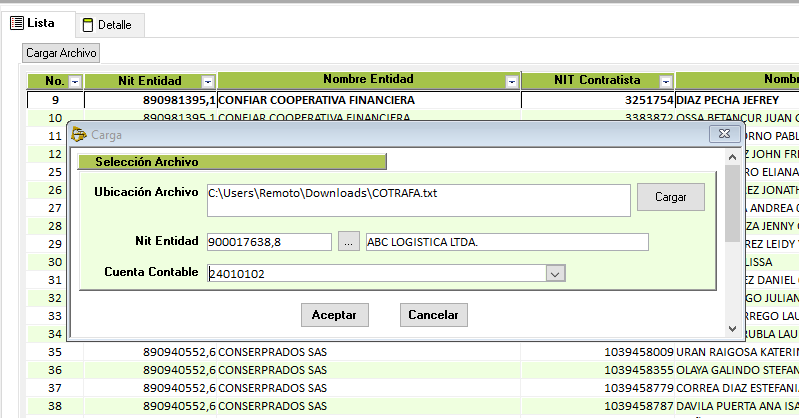
Task: Click the Nombre Entidad column header
Action: pyautogui.click(x=368, y=80)
